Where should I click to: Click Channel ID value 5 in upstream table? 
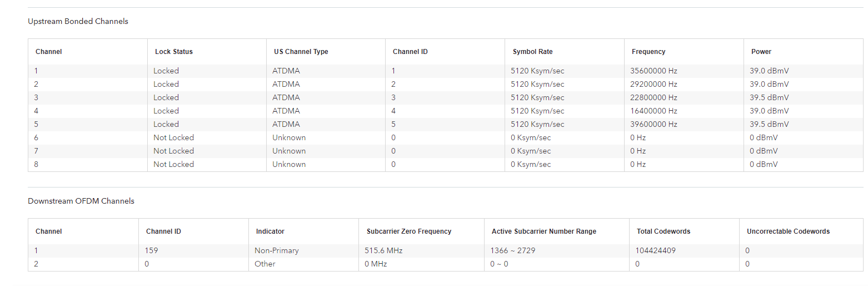coord(393,124)
